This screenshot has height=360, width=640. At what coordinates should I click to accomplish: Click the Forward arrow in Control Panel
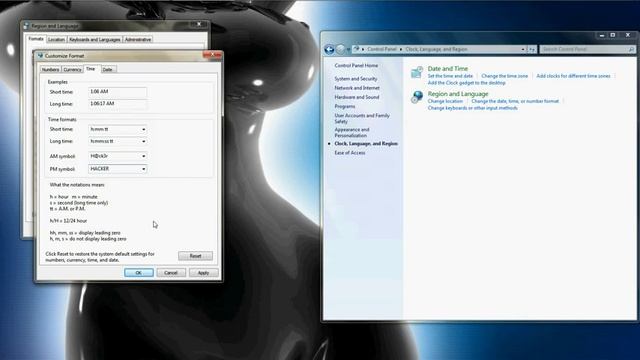340,49
